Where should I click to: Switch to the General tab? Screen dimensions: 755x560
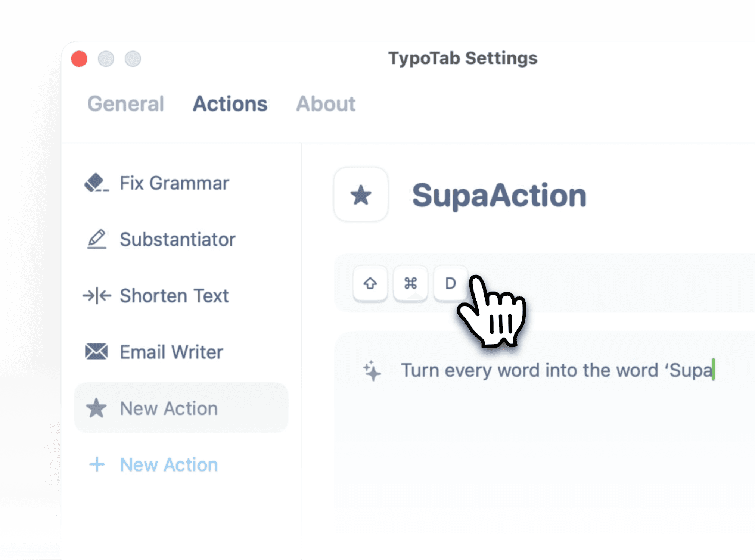(x=126, y=104)
